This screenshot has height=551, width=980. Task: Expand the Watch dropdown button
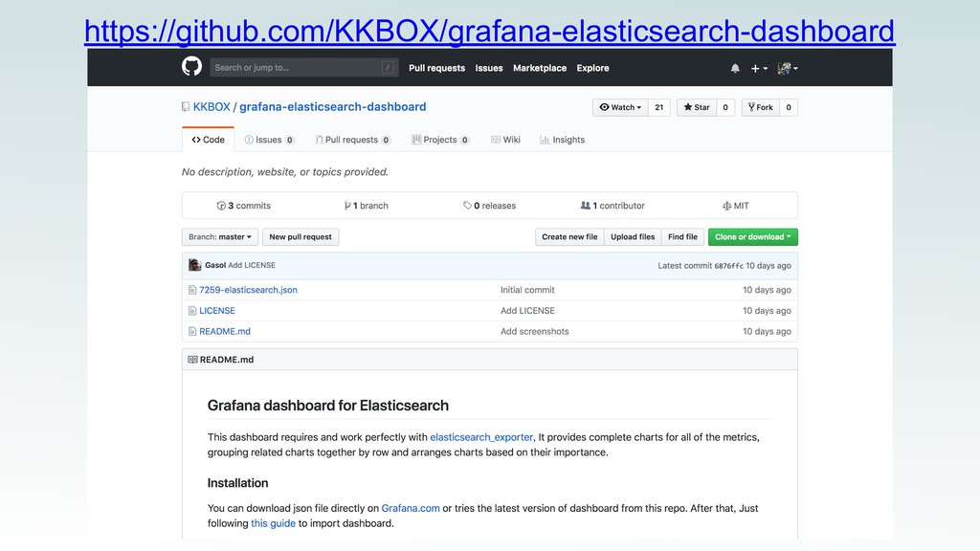[620, 107]
